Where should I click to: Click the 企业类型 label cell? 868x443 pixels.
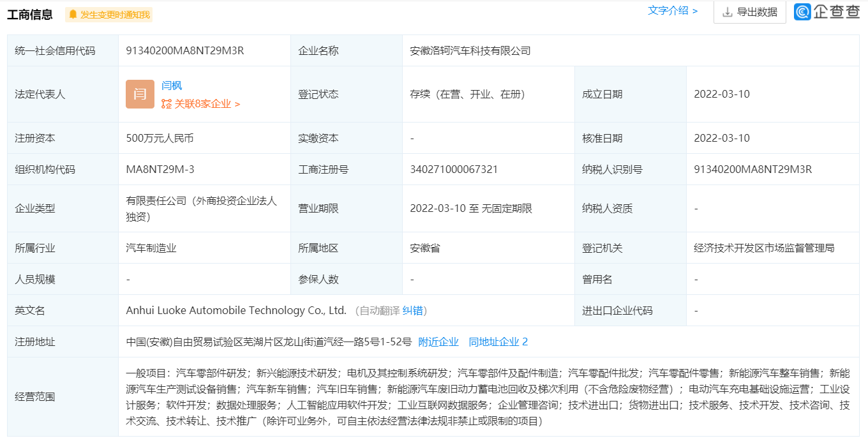63,209
